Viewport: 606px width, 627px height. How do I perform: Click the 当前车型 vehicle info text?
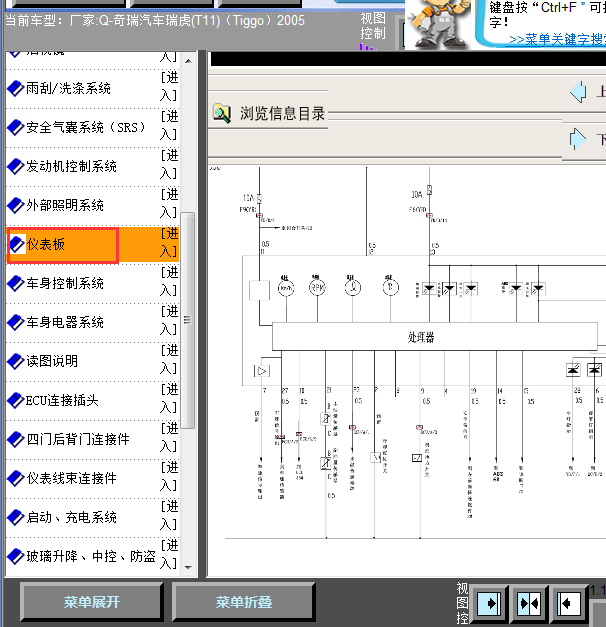click(x=155, y=20)
